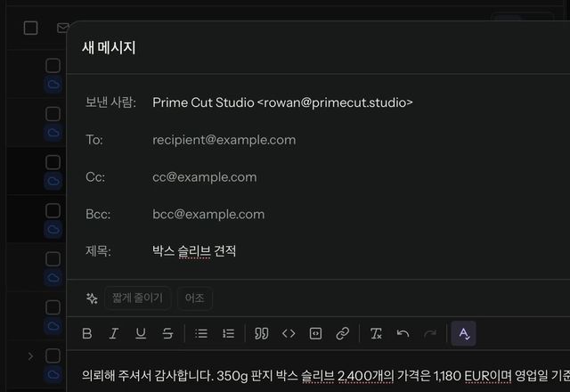Click into the message body text
This screenshot has width=570, height=392.
pyautogui.click(x=326, y=376)
